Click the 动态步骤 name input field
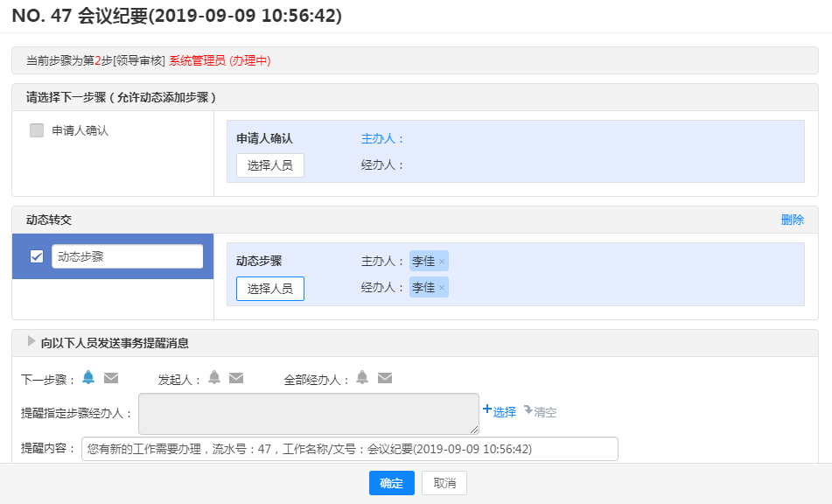This screenshot has width=832, height=504. (127, 256)
